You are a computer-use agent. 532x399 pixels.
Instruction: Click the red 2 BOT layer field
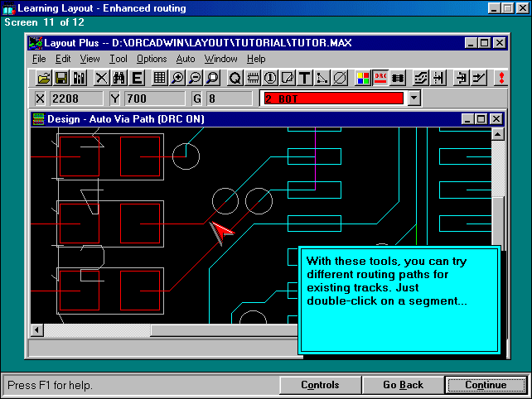click(332, 99)
